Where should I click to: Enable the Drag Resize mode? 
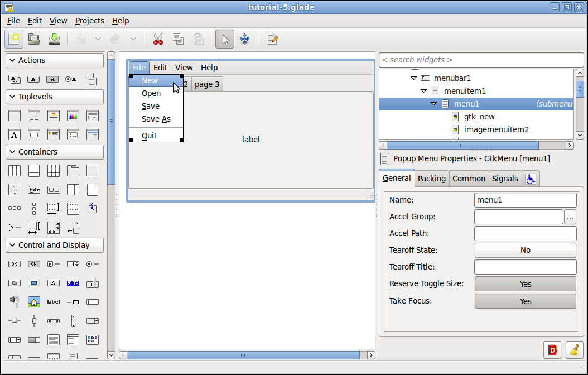pos(244,39)
